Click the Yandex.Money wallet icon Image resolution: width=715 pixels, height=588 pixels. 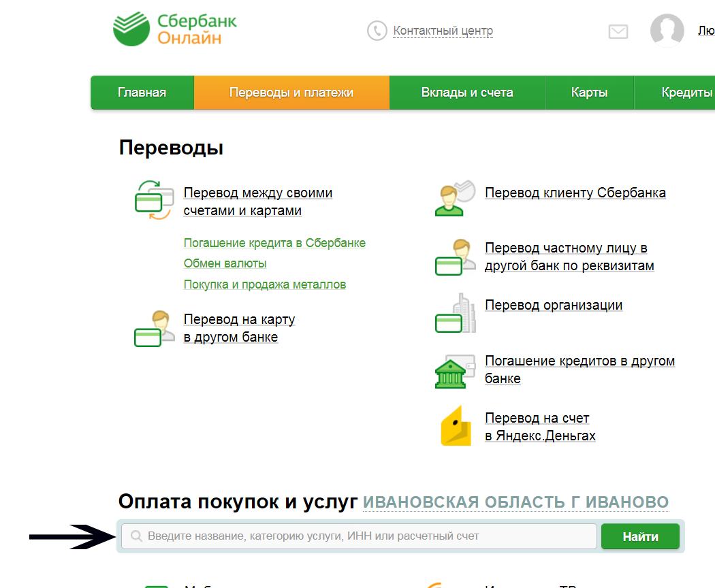pos(456,426)
